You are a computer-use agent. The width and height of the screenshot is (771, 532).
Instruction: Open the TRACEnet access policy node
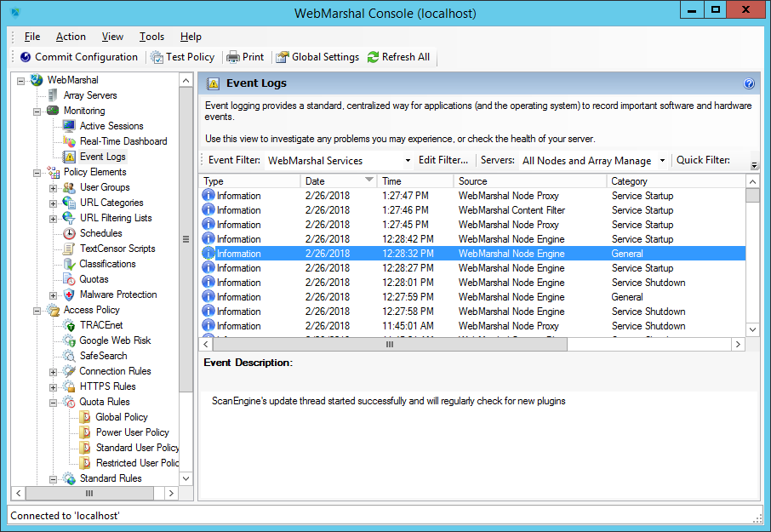point(100,325)
